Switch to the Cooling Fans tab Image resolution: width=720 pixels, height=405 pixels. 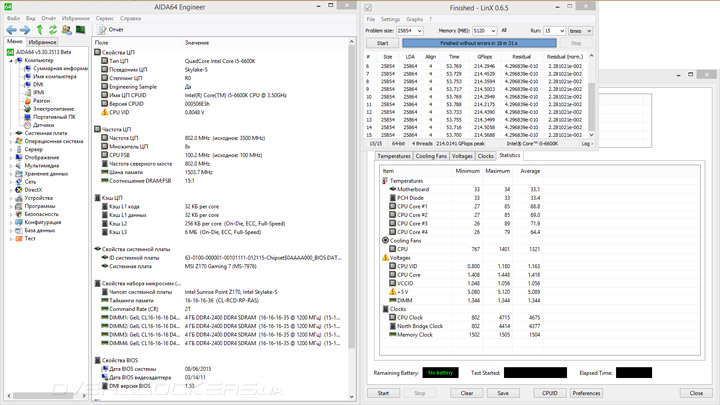point(431,156)
